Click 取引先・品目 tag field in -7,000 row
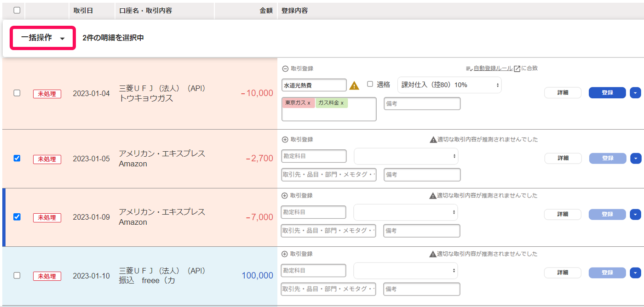 coord(328,231)
